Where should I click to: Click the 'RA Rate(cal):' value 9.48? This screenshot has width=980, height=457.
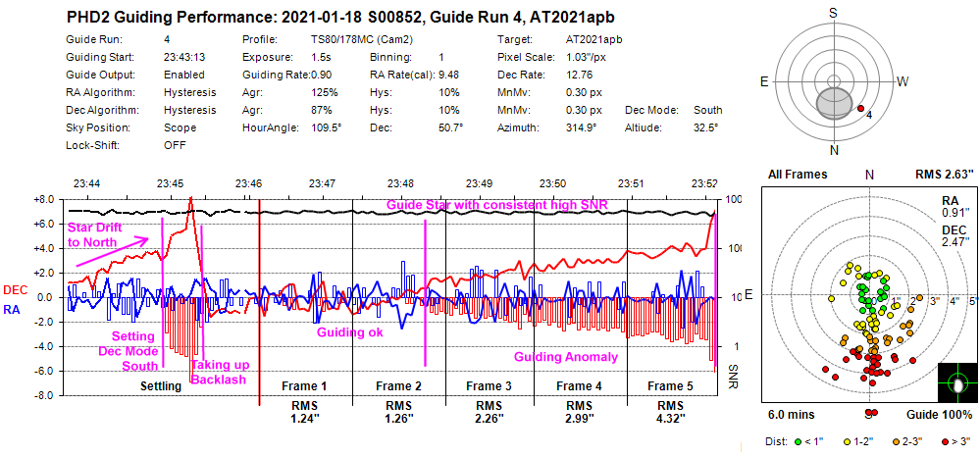tap(449, 75)
